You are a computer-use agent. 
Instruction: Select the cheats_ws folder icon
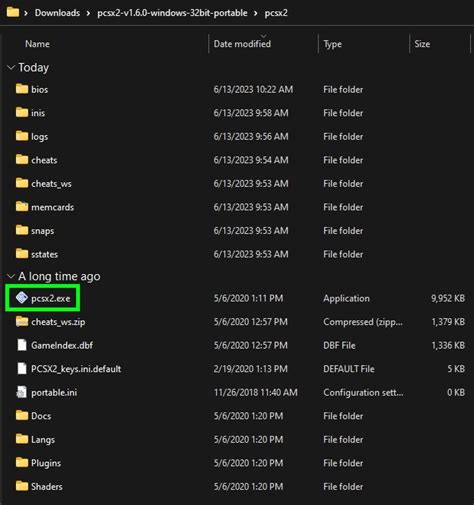click(x=22, y=183)
